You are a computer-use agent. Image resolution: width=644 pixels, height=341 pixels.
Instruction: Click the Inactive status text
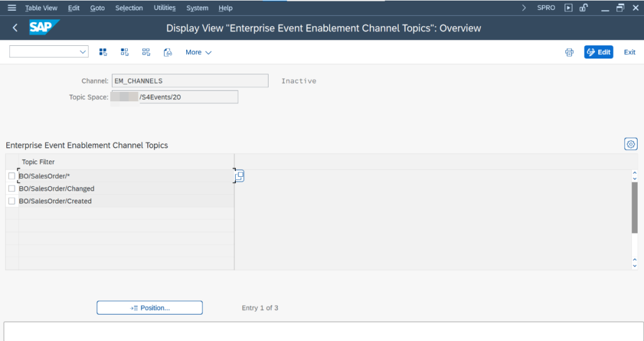pyautogui.click(x=299, y=81)
